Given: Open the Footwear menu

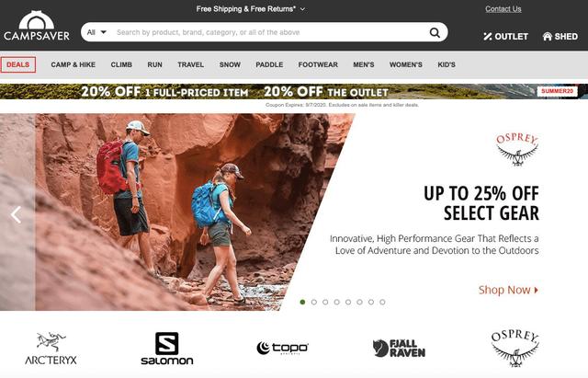Looking at the screenshot, I should point(318,64).
